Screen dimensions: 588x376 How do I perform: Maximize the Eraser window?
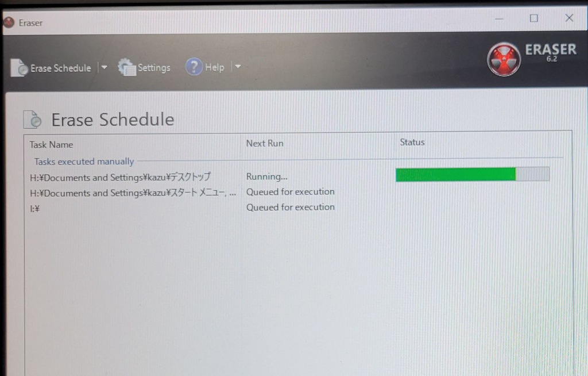(x=533, y=18)
